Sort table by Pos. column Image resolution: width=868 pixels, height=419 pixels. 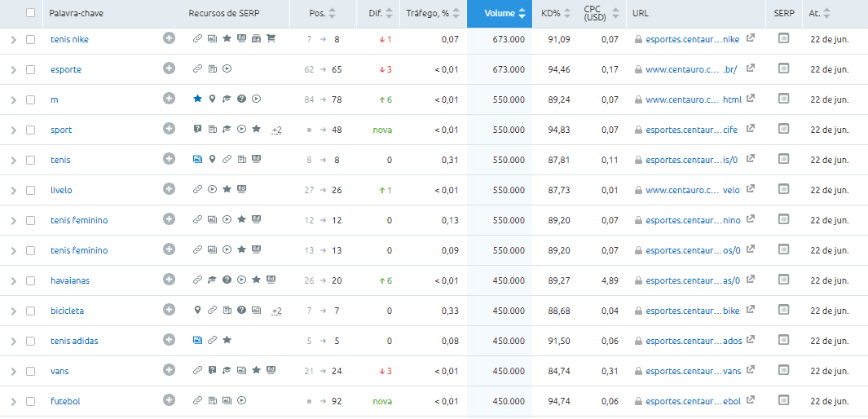[x=323, y=13]
